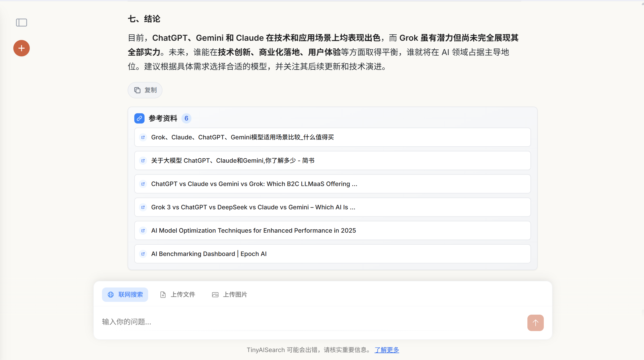This screenshot has width=644, height=360.
Task: Click the copy icon next to 复制
Action: coord(137,90)
